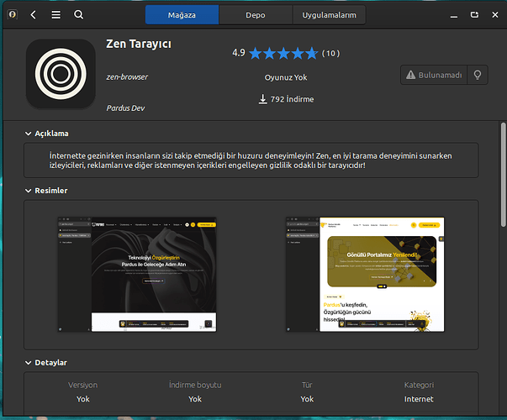Click the back arrow in the header

(x=34, y=15)
